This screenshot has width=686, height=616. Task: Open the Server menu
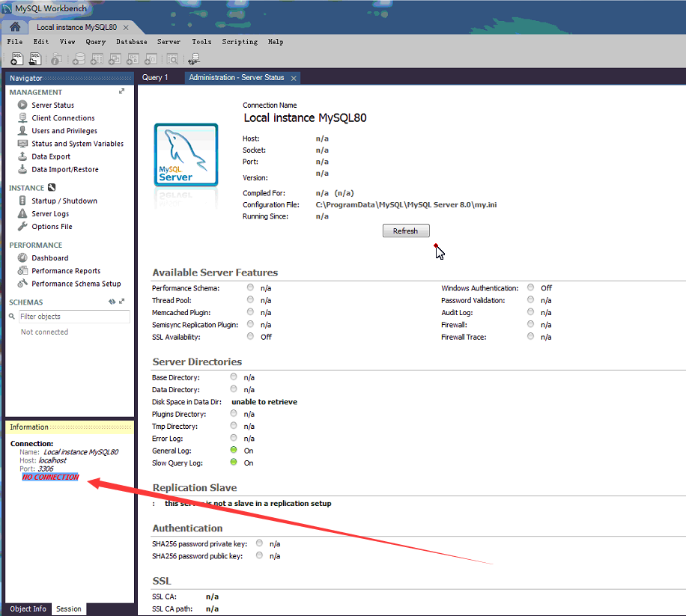tap(169, 41)
